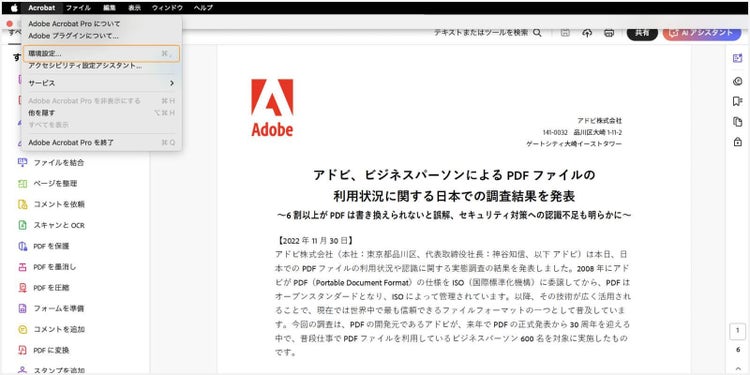Image resolution: width=750 pixels, height=375 pixels.
Task: Select the コメントを依頼 (request comments) tool icon
Action: pos(22,204)
